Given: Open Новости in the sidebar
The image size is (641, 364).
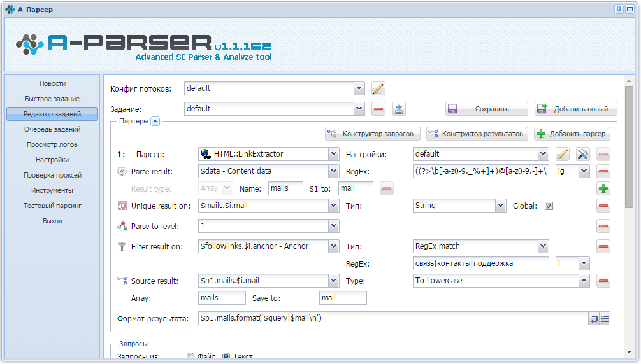Looking at the screenshot, I should [52, 83].
